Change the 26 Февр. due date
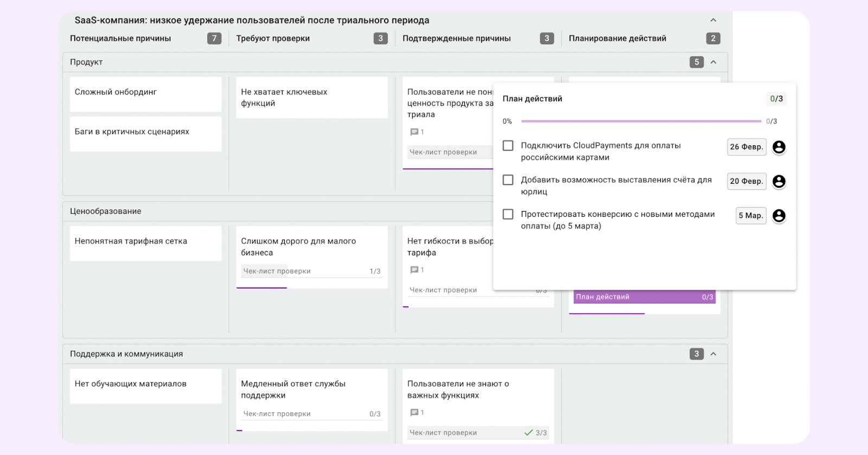The width and height of the screenshot is (868, 455). pyautogui.click(x=746, y=147)
